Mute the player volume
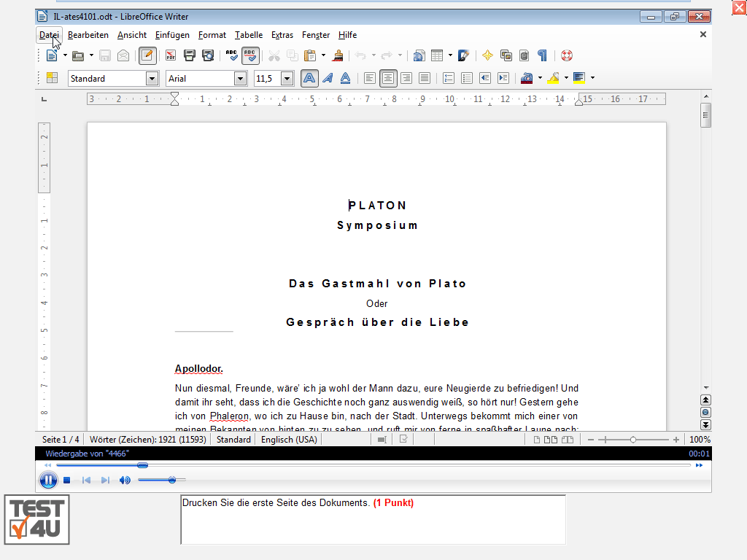The width and height of the screenshot is (747, 560). coord(125,480)
